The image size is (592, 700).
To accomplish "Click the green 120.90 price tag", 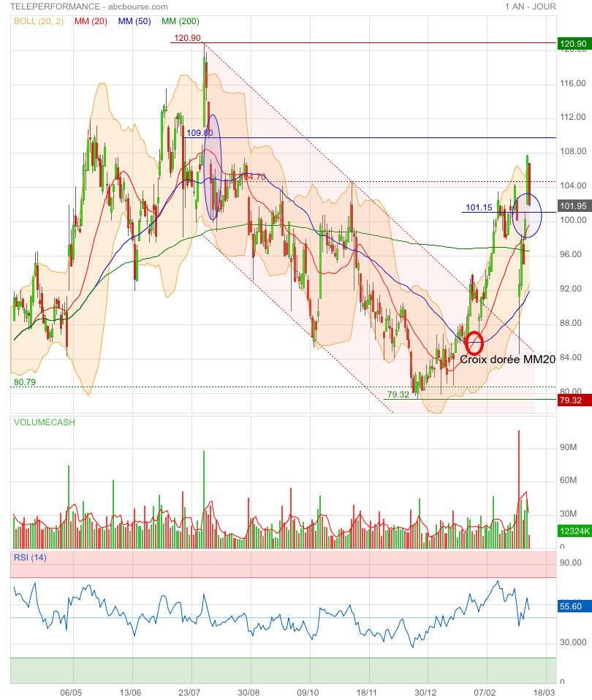I will pyautogui.click(x=574, y=43).
